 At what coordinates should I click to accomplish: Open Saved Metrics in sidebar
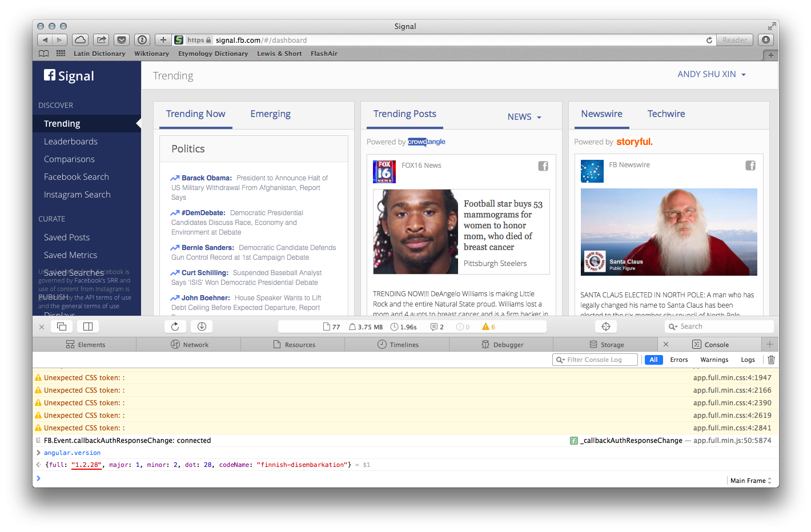(x=70, y=255)
